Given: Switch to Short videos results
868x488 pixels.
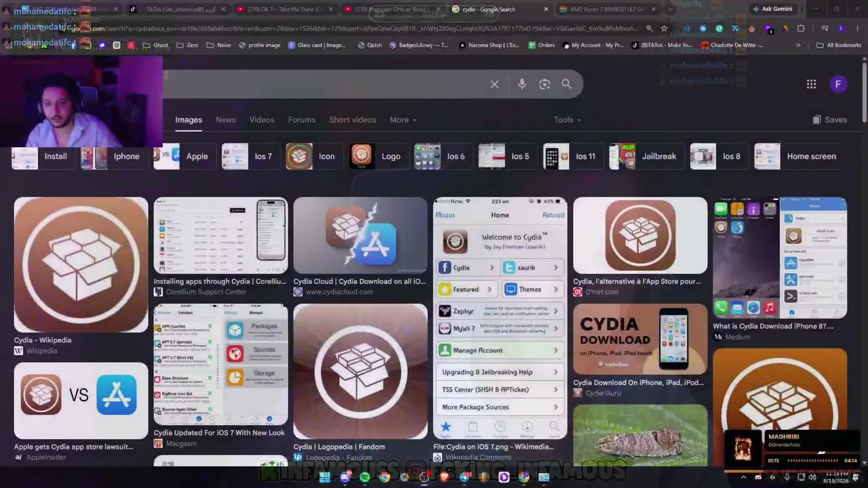Looking at the screenshot, I should (353, 120).
